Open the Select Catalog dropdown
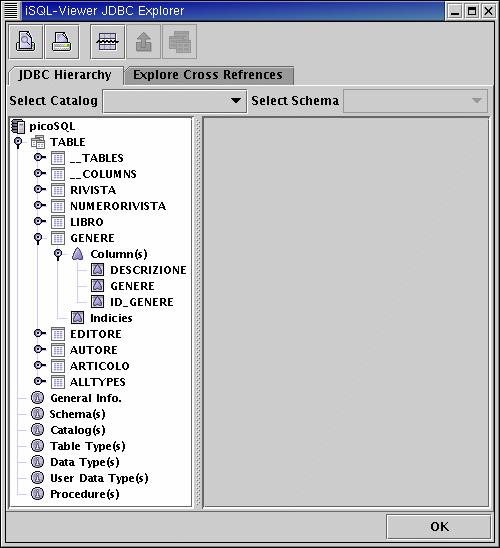The height and width of the screenshot is (548, 500). (x=175, y=101)
